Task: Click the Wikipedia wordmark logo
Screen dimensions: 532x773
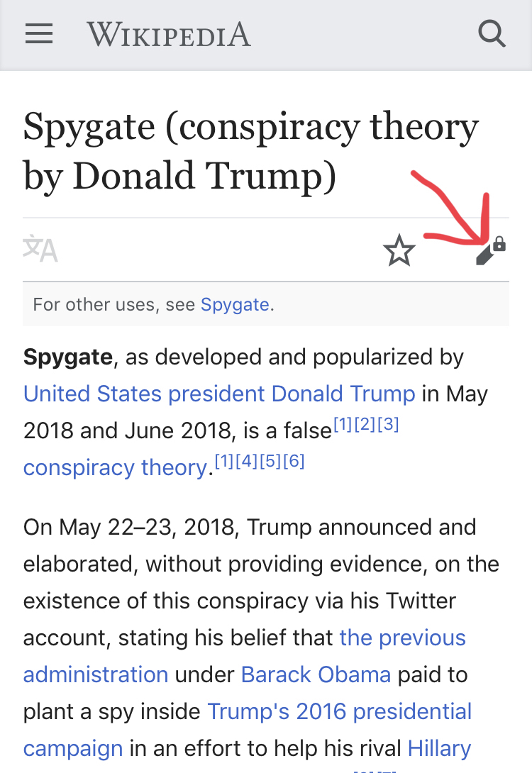Action: coord(169,35)
